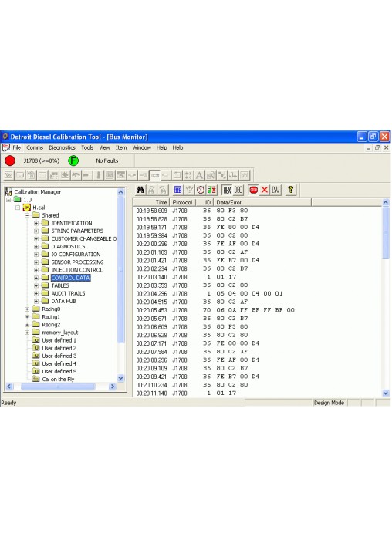Viewport: 392px width, 537px height.
Task: Expand the TABLES folder
Action: 36,285
